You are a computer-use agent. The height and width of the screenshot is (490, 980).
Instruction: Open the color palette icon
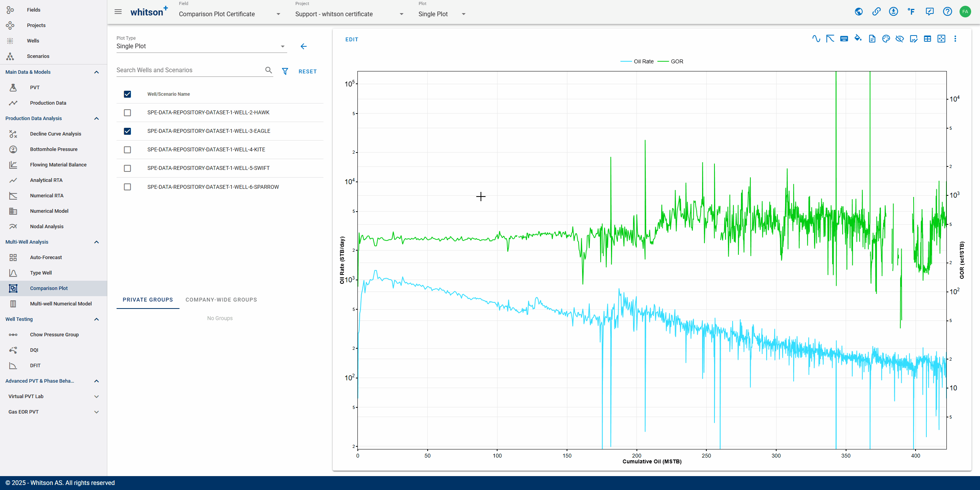[886, 39]
